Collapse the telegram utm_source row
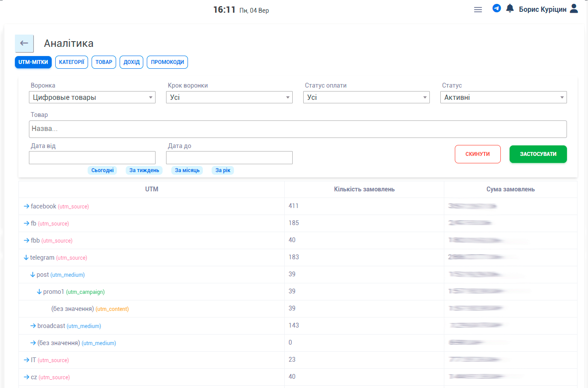Viewport: 588px width, 388px height. click(26, 257)
